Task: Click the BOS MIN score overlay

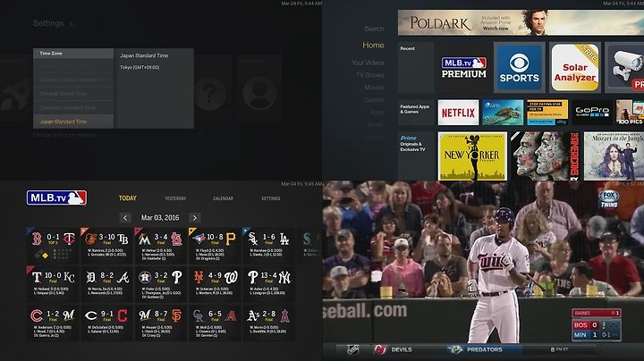Action: (597, 325)
